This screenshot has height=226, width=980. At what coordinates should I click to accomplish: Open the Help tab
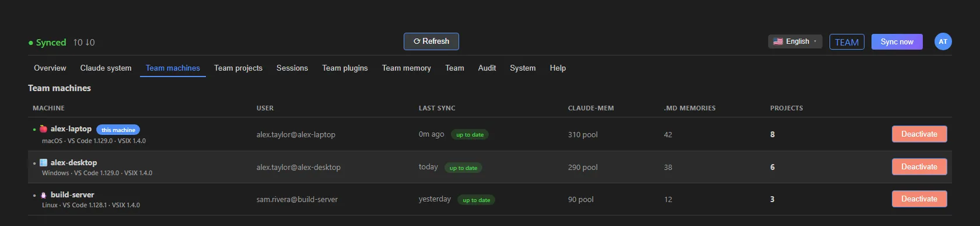[558, 68]
